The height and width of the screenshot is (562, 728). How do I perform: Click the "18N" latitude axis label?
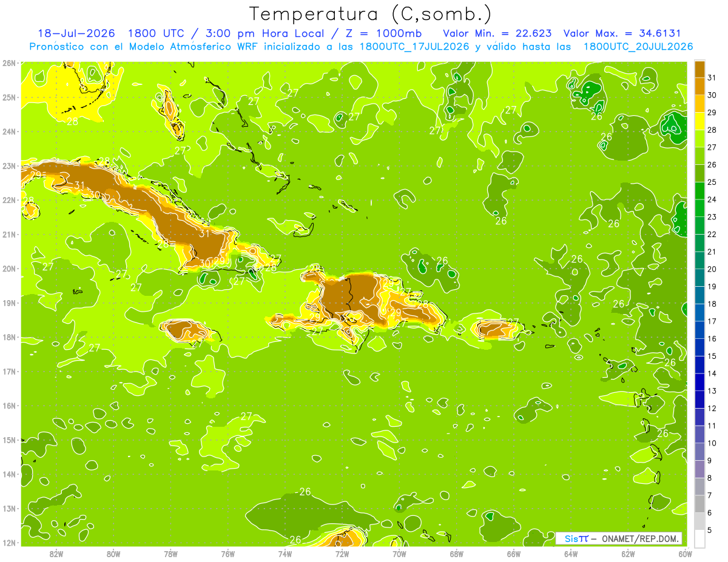coord(8,337)
